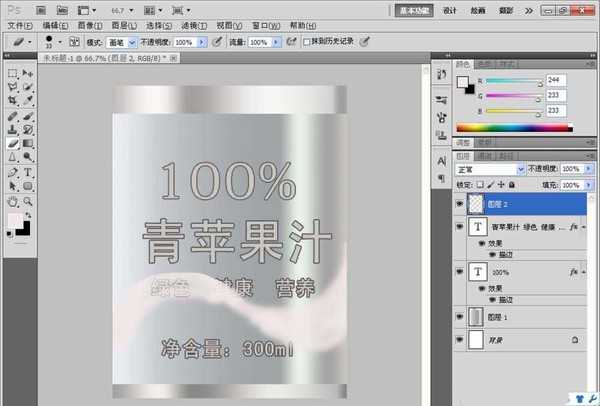Select the Horizontal Type tool
Screen dimensions: 600x406
pyautogui.click(x=28, y=171)
